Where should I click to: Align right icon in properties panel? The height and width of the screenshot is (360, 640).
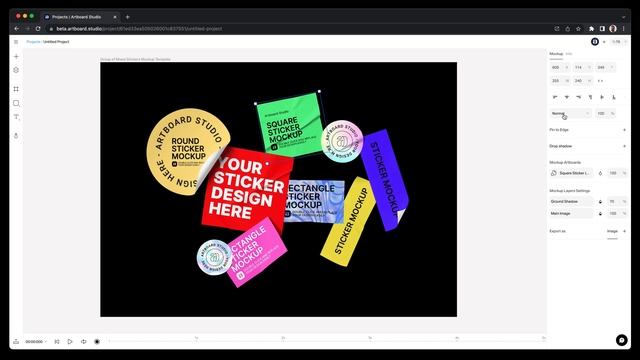(x=578, y=97)
